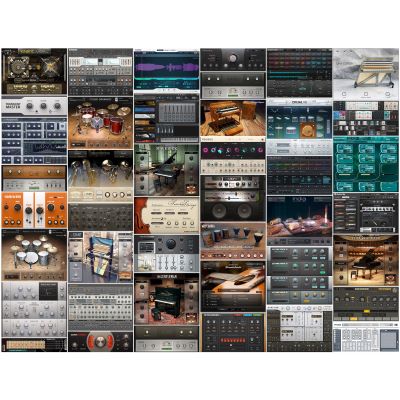Select the concert hall grand piano thumbnail
Viewport: 400px width, 400px height.
[366, 260]
